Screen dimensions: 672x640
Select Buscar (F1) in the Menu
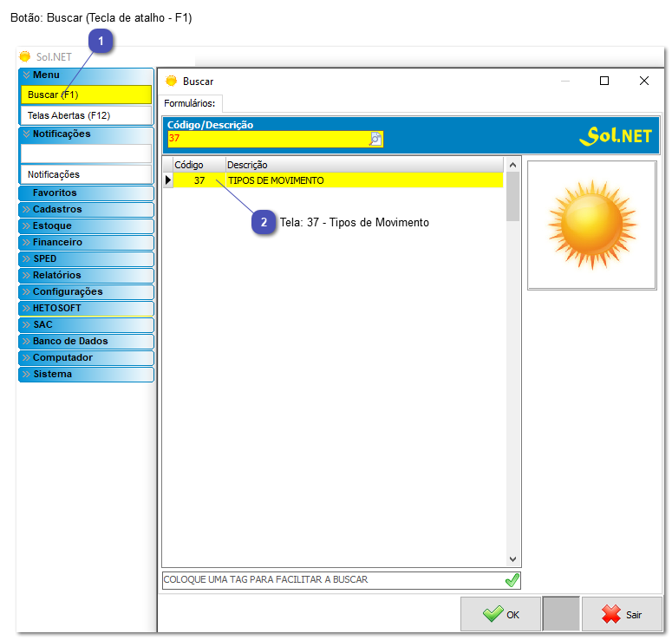click(x=86, y=95)
